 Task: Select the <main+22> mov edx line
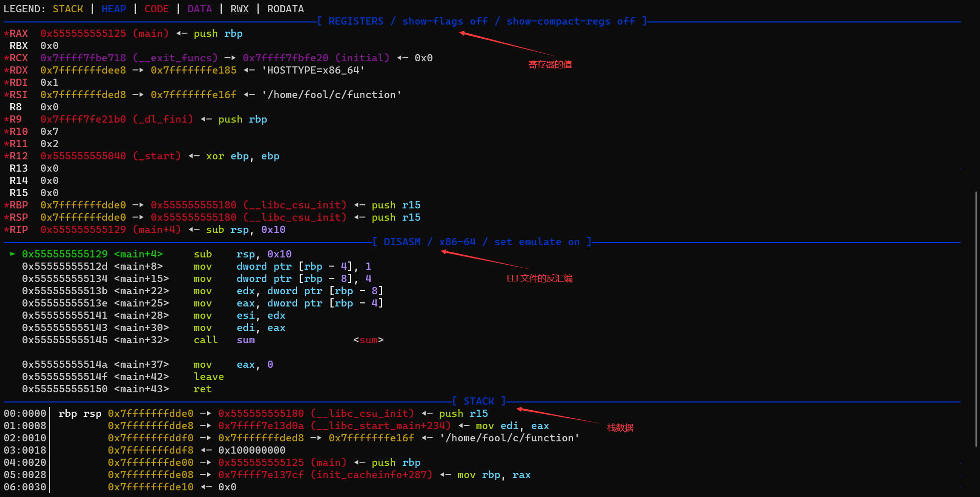pyautogui.click(x=202, y=291)
